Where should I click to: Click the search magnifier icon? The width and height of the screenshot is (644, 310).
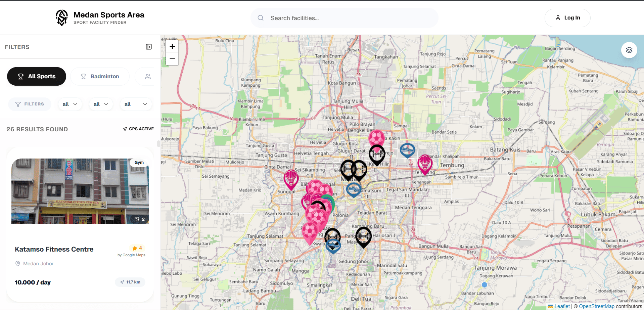(261, 18)
